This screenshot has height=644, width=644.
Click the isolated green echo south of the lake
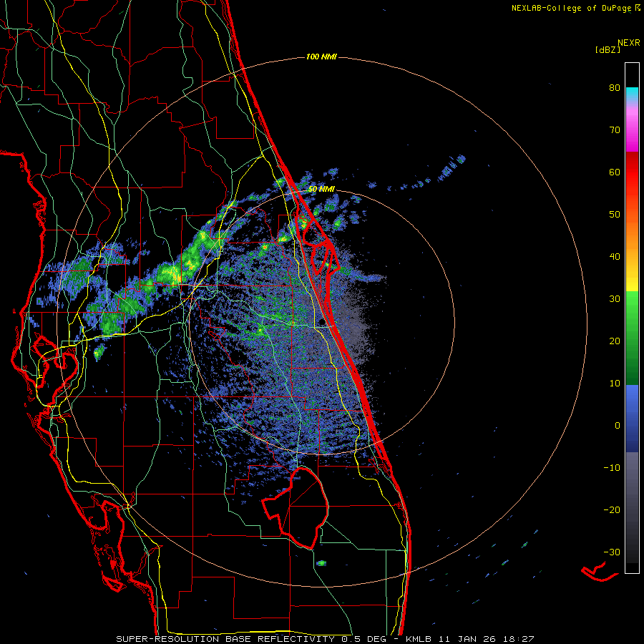(x=321, y=563)
